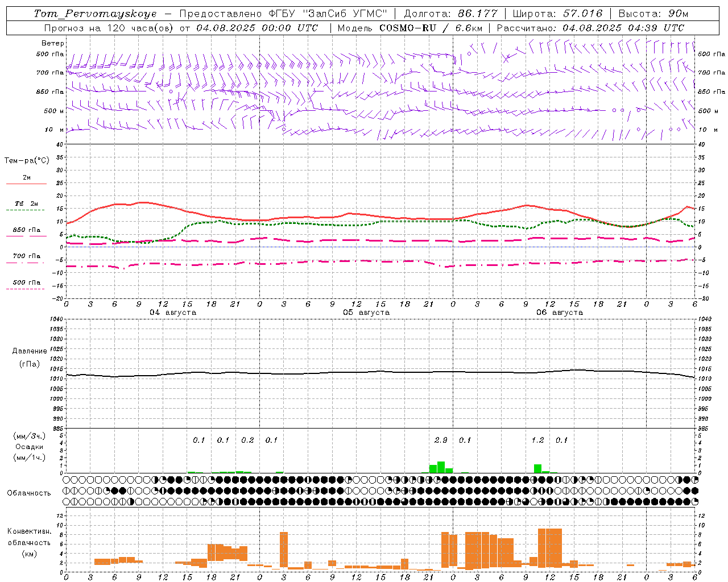Select the data provider text ФГБУ "ЗапСиб УГМС"
The image size is (728, 582).
click(x=327, y=14)
